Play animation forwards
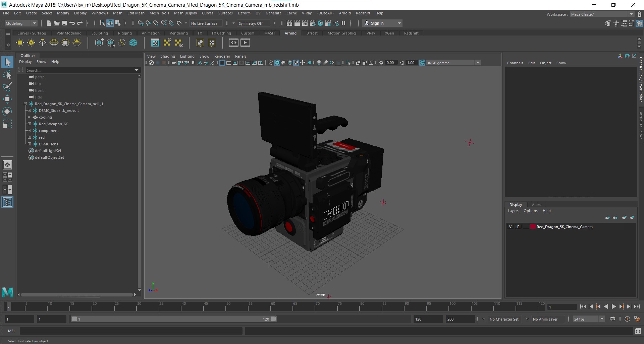 [x=613, y=306]
